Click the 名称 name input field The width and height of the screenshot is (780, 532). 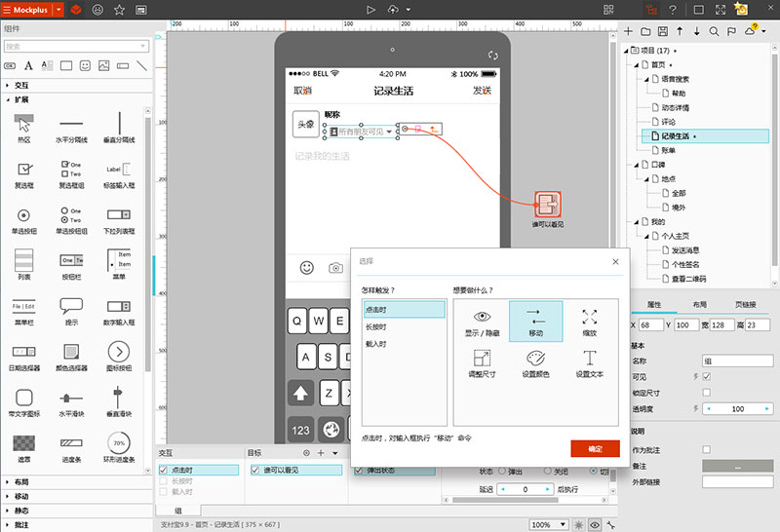737,361
